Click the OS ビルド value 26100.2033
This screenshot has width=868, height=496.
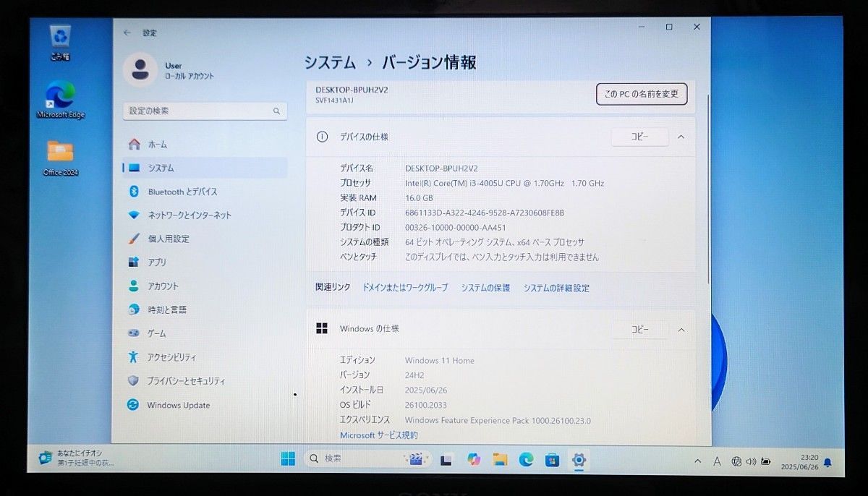pos(425,405)
